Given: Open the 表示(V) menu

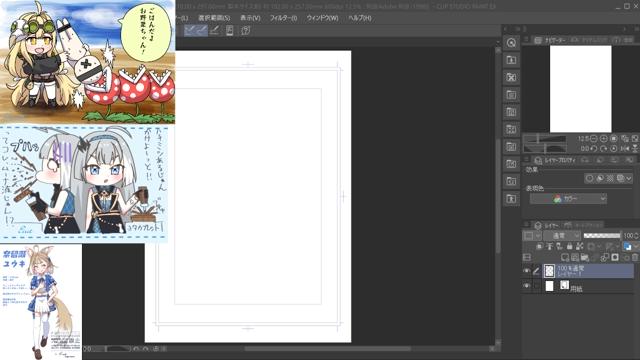Looking at the screenshot, I should (x=250, y=18).
